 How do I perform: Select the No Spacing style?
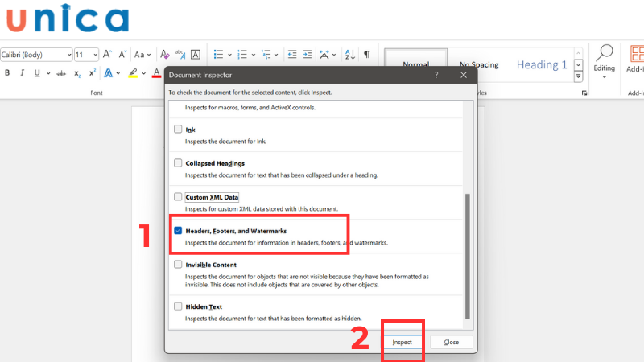click(x=479, y=64)
